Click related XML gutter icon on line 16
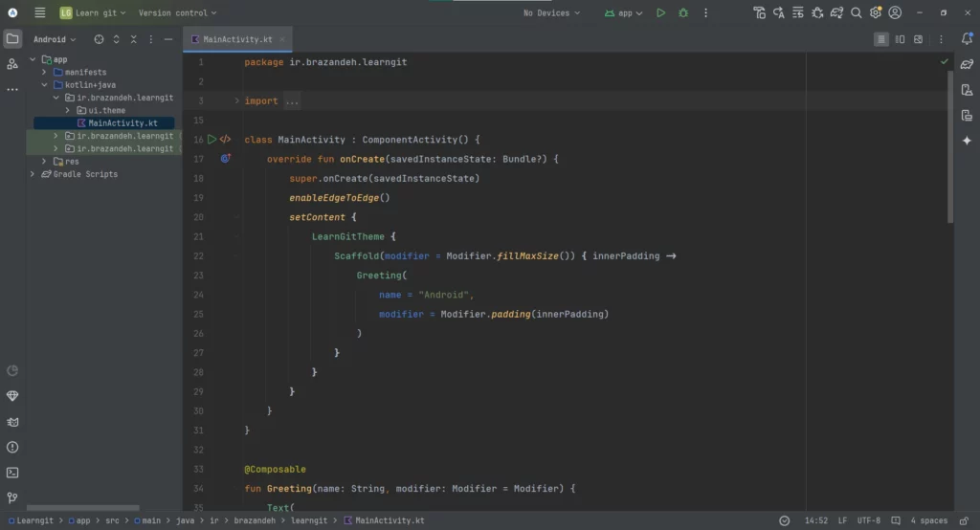 (225, 140)
